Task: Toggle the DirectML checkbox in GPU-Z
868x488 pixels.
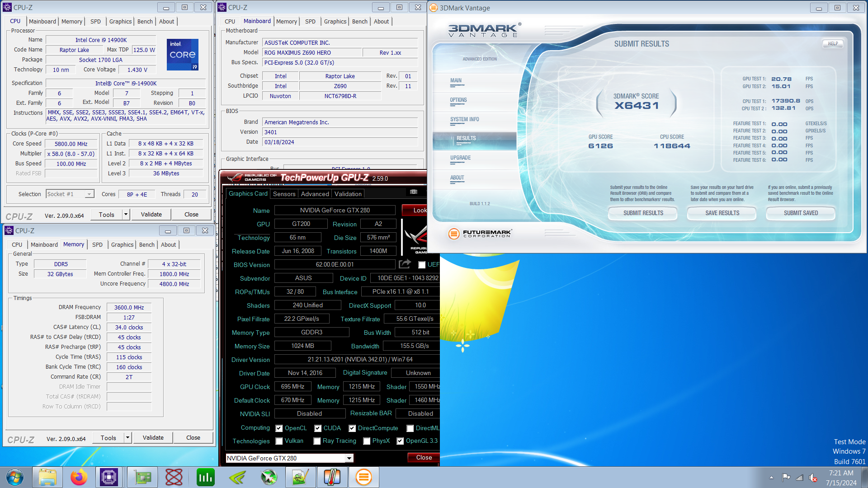Action: (410, 428)
